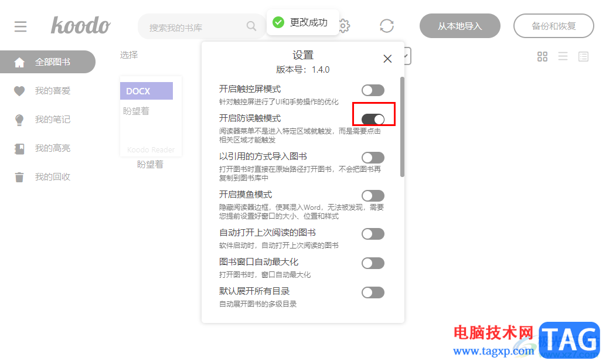
Task: Click trash icon beside 我的回收
Action: (x=19, y=178)
